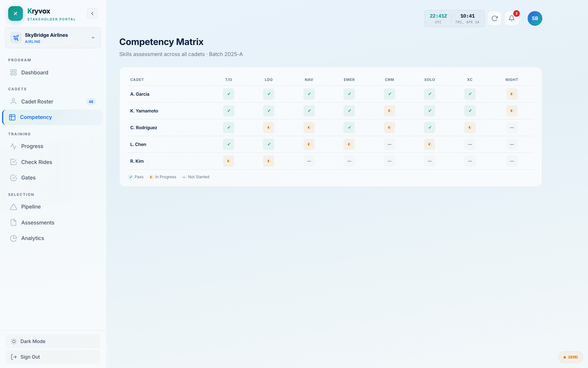Viewport: 588px width, 368px height.
Task: Click L. Chen's SOLO in-progress icon
Action: (430, 144)
